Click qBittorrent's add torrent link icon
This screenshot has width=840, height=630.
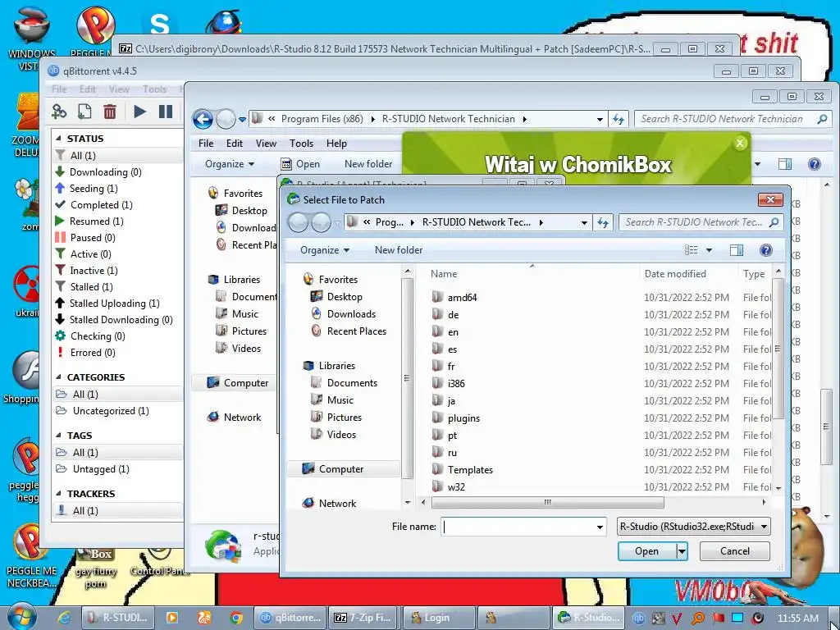[x=59, y=112]
